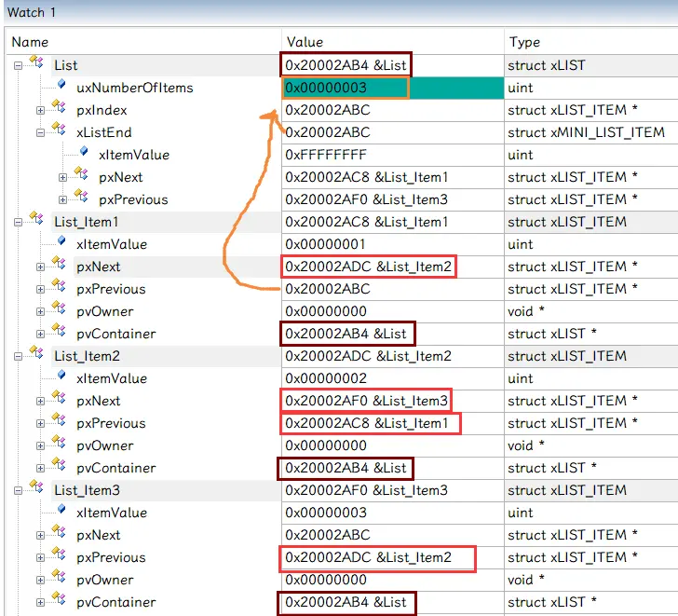Click the Name column header
The image size is (678, 616).
[x=30, y=42]
